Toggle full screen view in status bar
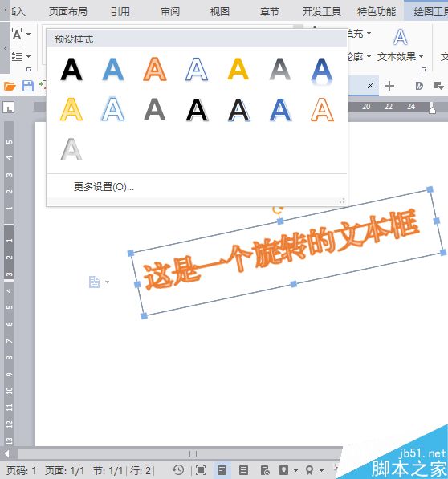The image size is (448, 479). point(201,470)
